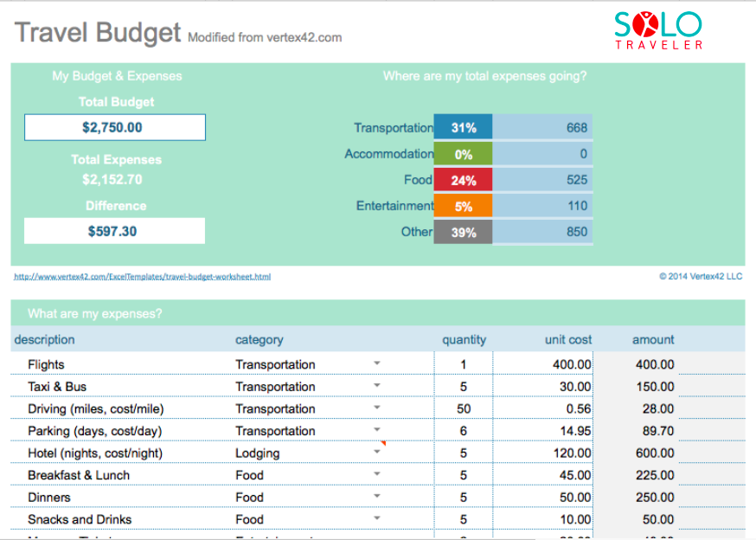Expand the Driving row category dropdown
This screenshot has height=540, width=756.
coord(377,408)
